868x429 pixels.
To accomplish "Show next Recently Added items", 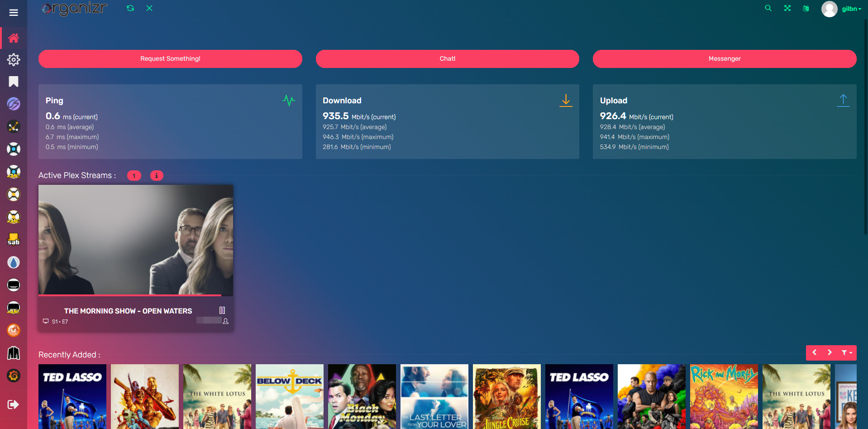I will tap(830, 353).
